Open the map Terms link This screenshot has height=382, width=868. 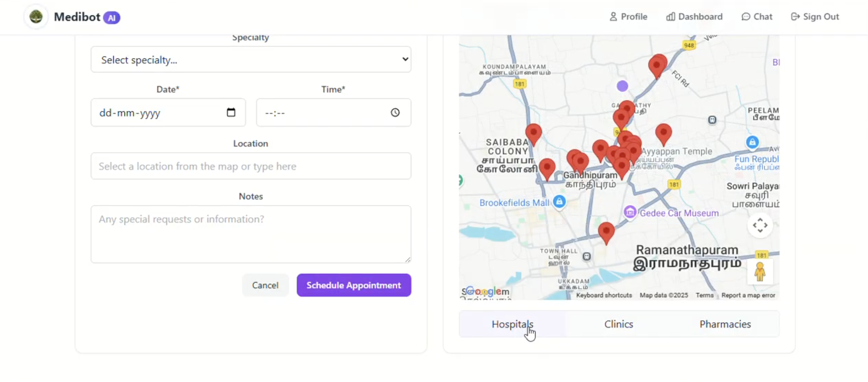click(x=705, y=295)
